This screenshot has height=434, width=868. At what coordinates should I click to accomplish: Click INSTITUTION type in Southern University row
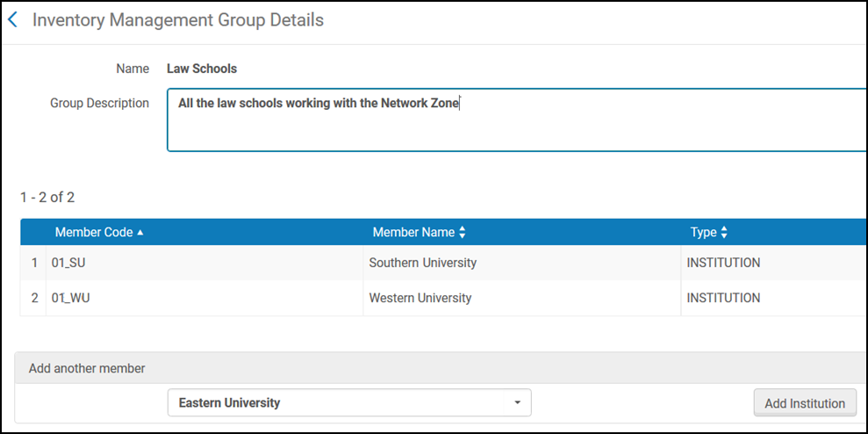tap(723, 263)
